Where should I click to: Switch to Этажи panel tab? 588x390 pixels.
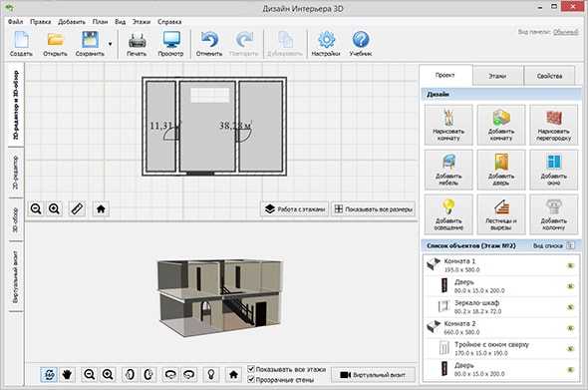pyautogui.click(x=497, y=76)
